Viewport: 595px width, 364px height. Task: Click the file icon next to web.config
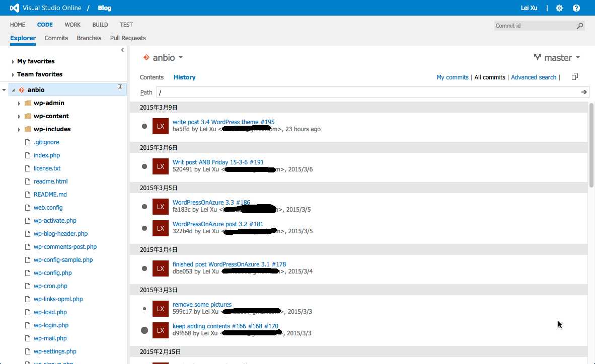pos(27,208)
